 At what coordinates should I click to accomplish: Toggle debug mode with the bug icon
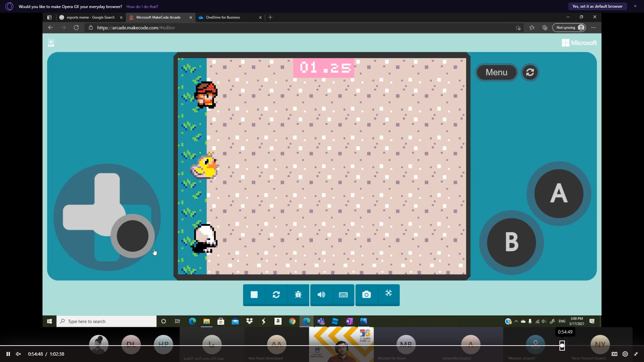(298, 295)
